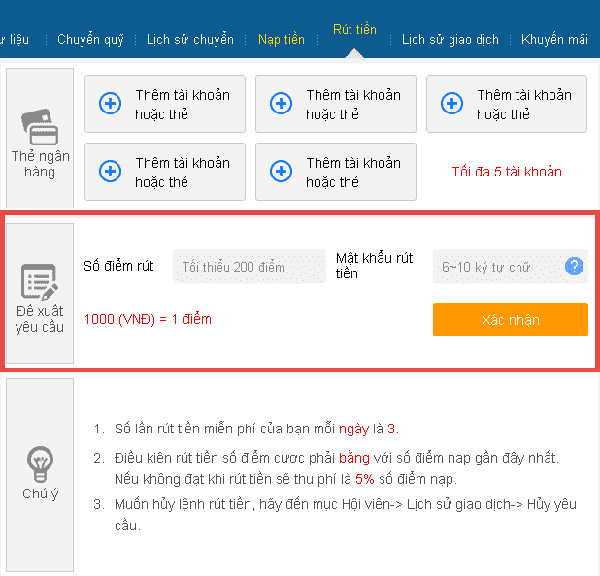
Task: Click the plus icon on the third Thêm tài khoản button
Action: click(x=452, y=103)
